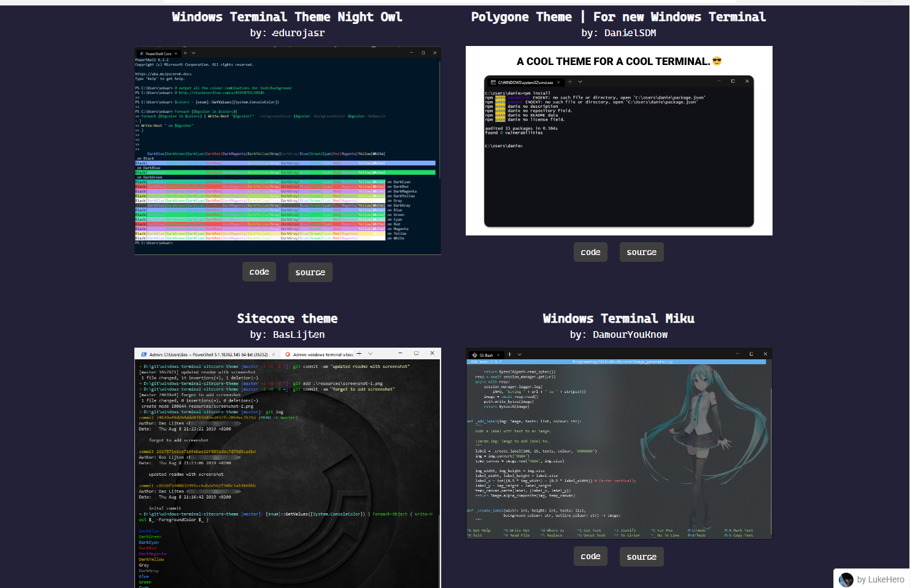Open the Night Owl theme screenshot thumbnail

[288, 151]
